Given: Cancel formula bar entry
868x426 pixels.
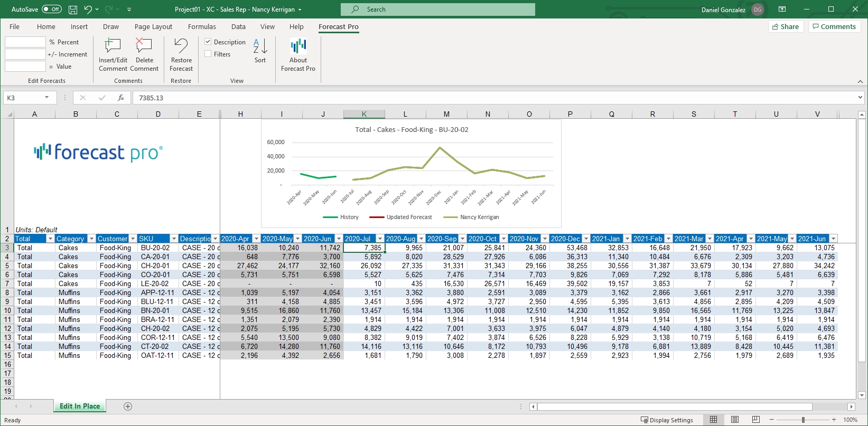Looking at the screenshot, I should click(83, 98).
